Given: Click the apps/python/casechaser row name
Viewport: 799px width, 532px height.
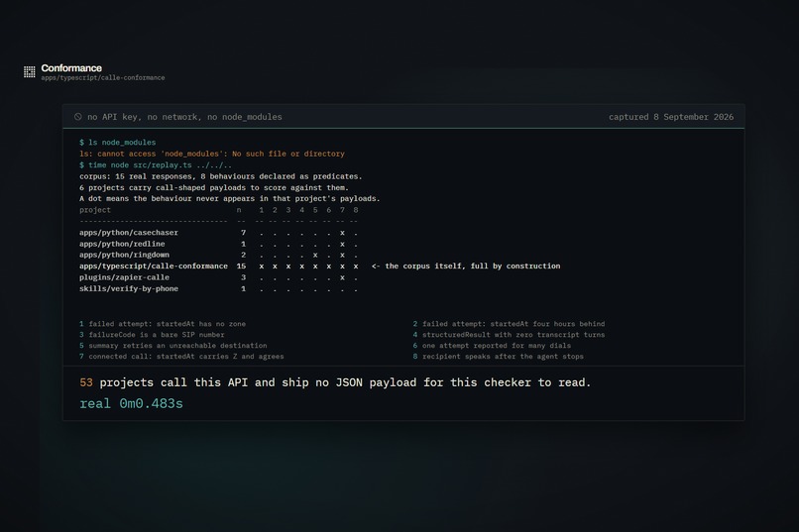Looking at the screenshot, I should (x=129, y=233).
